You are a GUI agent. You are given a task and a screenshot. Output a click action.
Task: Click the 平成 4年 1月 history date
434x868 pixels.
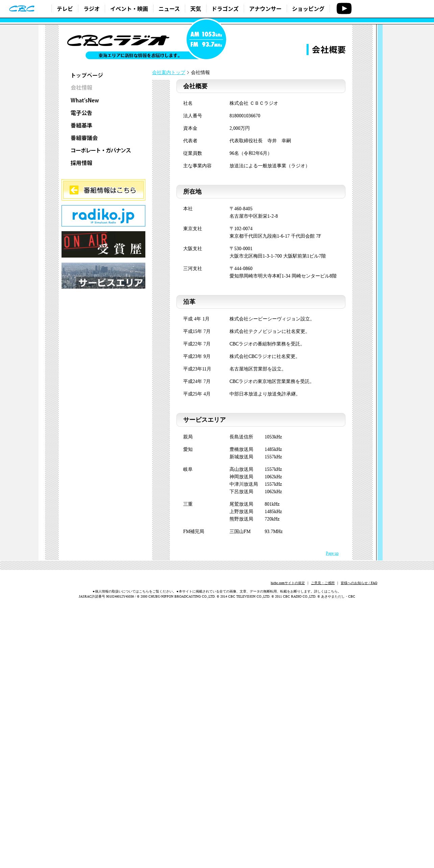196,319
